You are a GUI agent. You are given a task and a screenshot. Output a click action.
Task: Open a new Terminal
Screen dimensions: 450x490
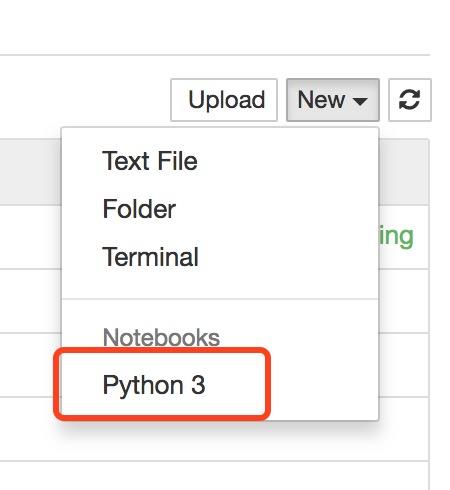click(220, 257)
